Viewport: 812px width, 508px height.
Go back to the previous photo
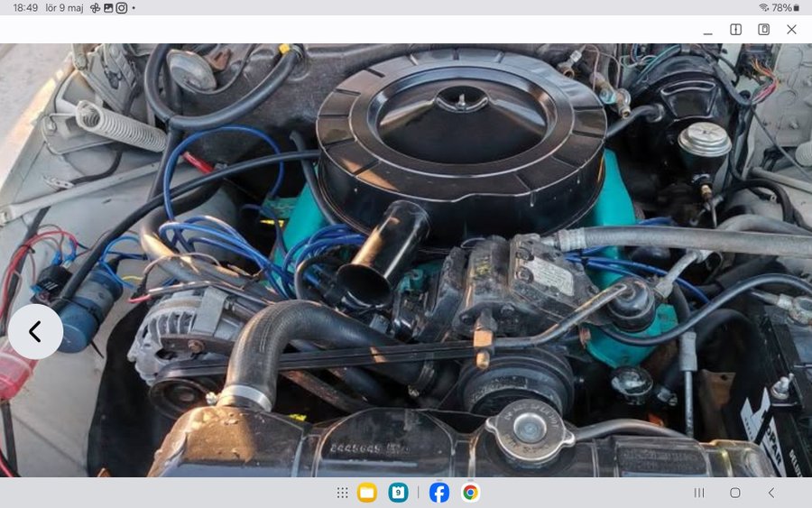click(35, 331)
